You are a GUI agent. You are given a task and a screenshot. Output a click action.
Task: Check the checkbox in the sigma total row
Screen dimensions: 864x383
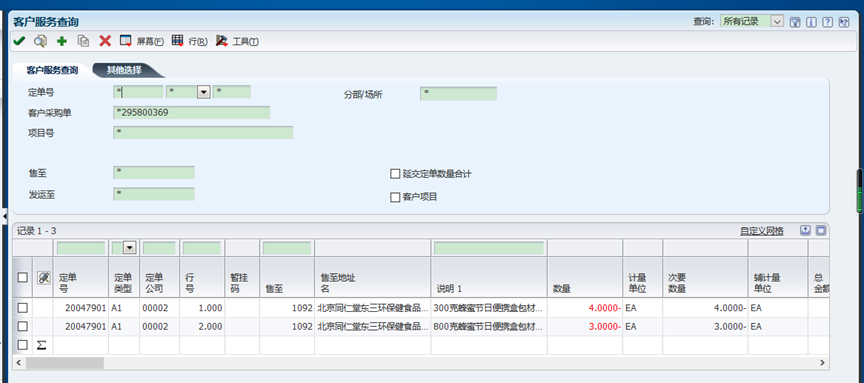click(22, 345)
